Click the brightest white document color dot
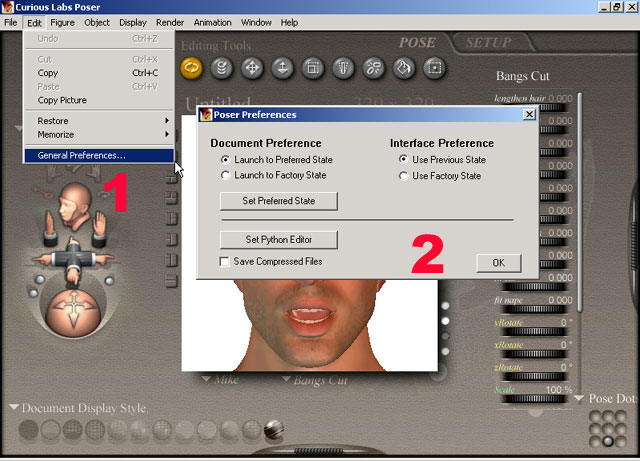 coord(445,321)
